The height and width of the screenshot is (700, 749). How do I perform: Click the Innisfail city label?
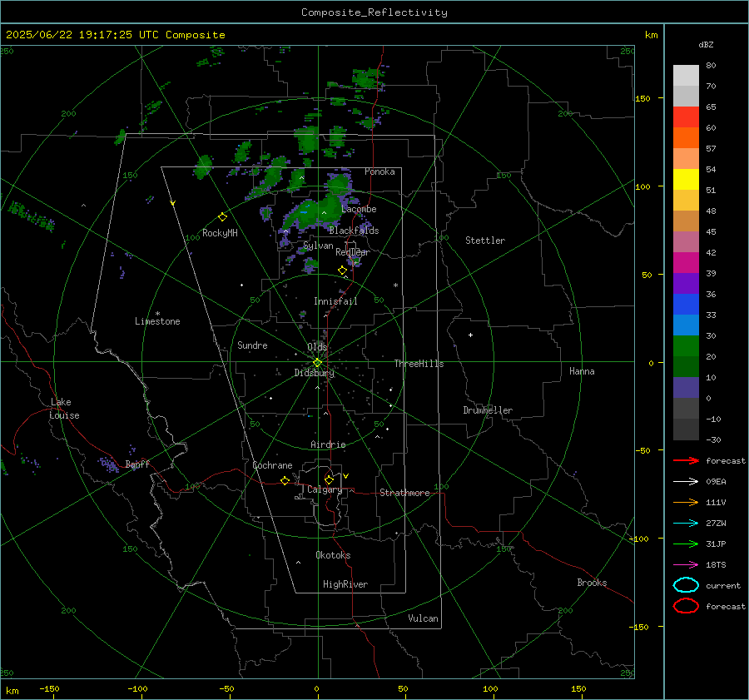click(x=335, y=301)
